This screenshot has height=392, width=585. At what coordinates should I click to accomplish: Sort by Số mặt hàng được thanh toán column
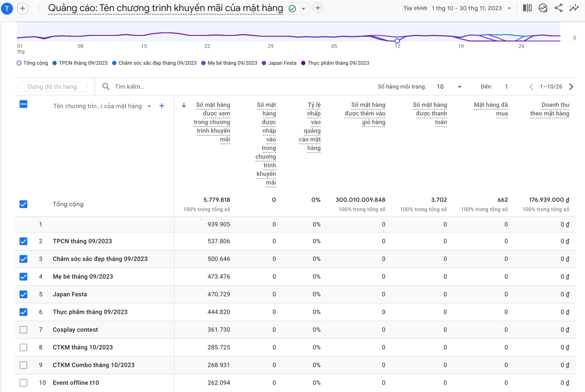pos(430,113)
